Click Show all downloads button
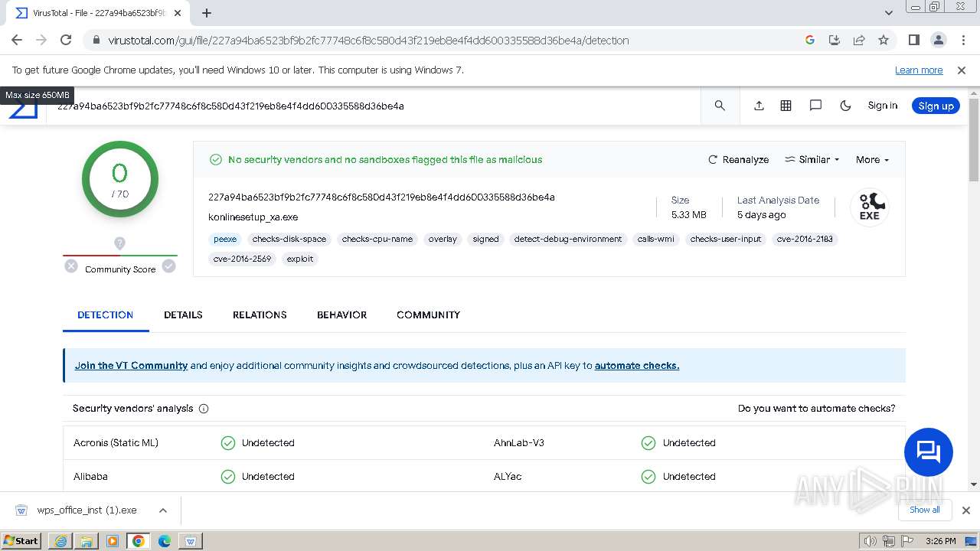Screen dimensions: 980x551 point(924,510)
